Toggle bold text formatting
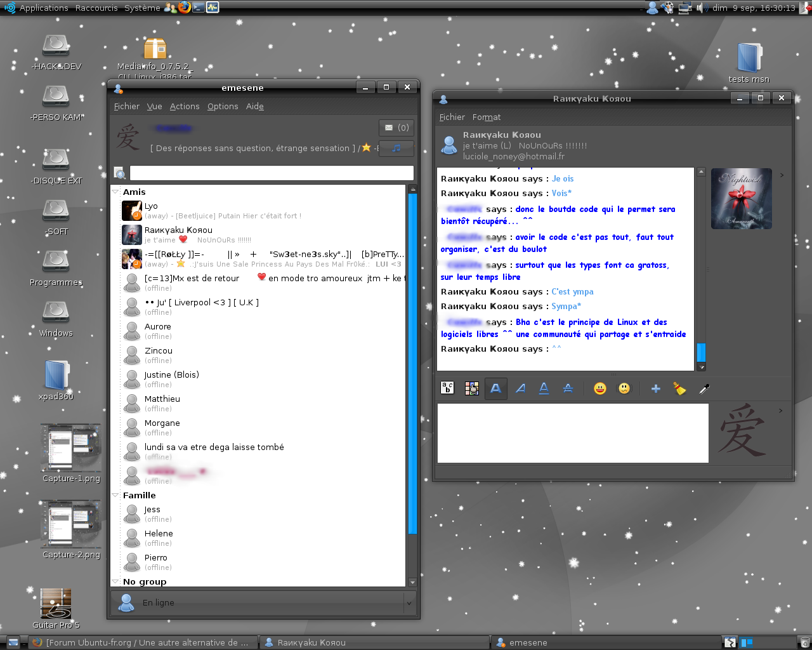Screen dimensions: 812x650 (495, 388)
